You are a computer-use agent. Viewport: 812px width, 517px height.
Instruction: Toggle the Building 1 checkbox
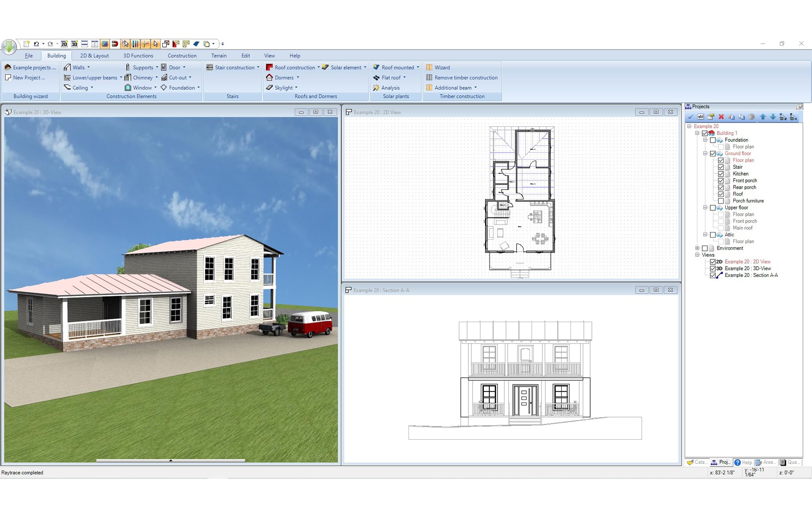[705, 133]
